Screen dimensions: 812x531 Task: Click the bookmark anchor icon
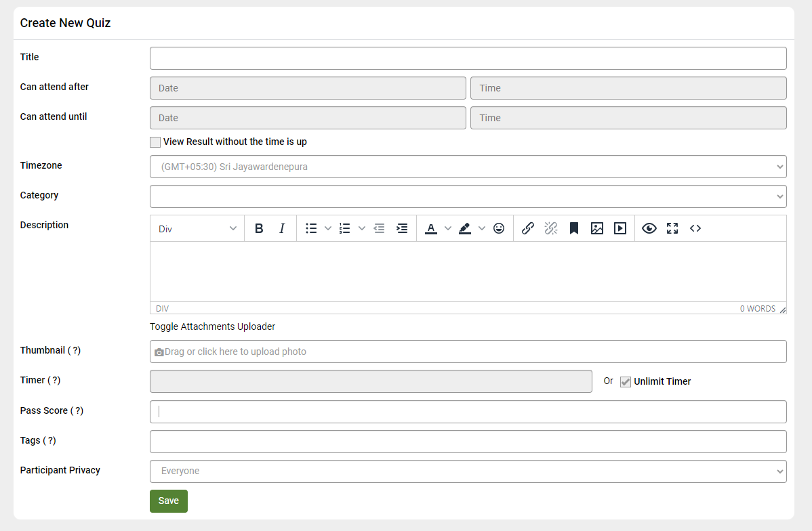574,229
